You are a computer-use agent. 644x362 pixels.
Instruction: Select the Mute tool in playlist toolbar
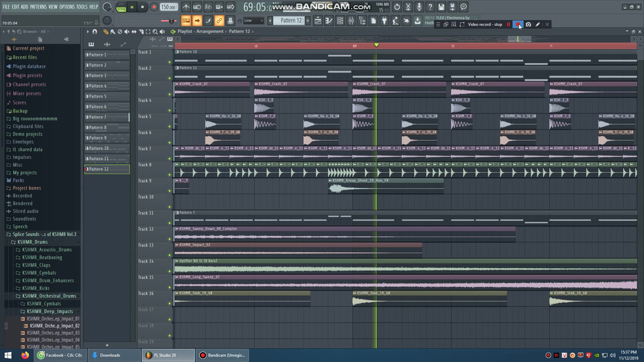127,32
